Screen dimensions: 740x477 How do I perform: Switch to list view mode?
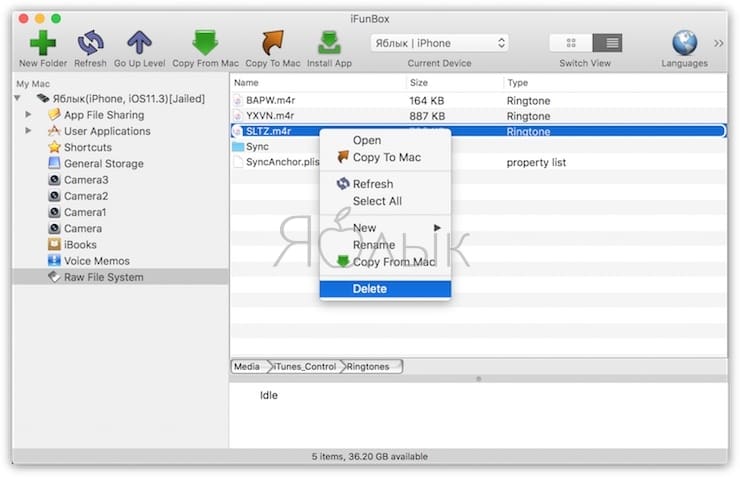click(608, 43)
